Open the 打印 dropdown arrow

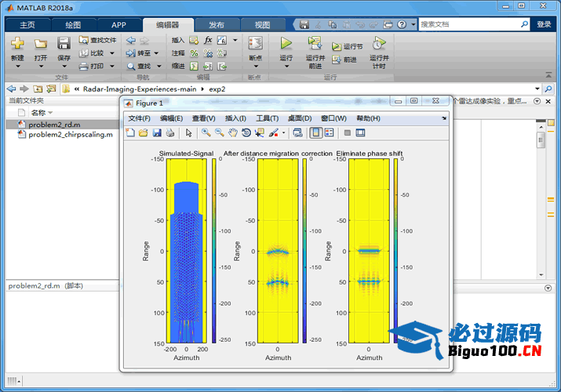coord(112,66)
